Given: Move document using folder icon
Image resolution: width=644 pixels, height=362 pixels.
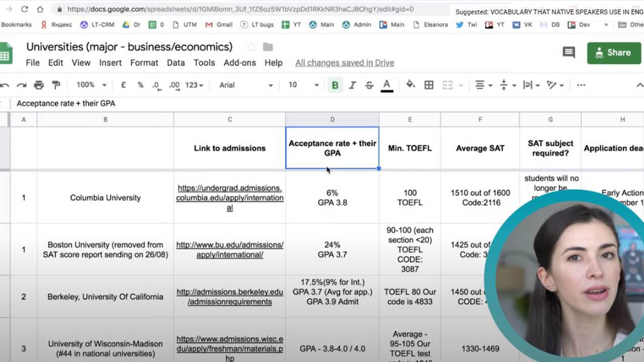Looking at the screenshot, I should click(x=268, y=47).
